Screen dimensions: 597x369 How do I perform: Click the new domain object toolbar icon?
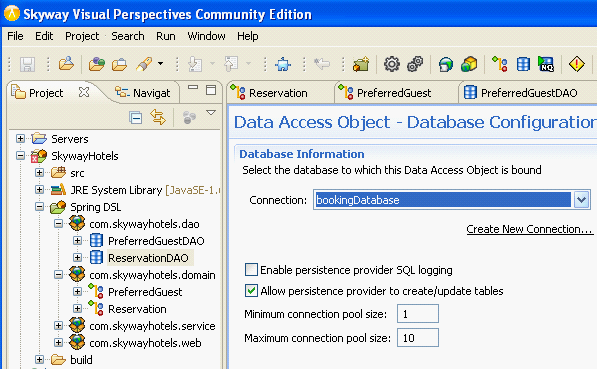pos(500,64)
